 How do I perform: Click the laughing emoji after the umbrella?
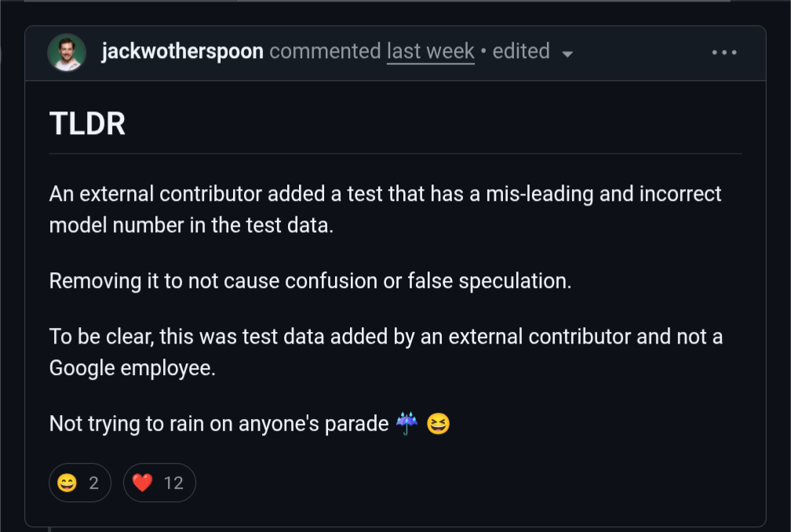click(x=439, y=424)
